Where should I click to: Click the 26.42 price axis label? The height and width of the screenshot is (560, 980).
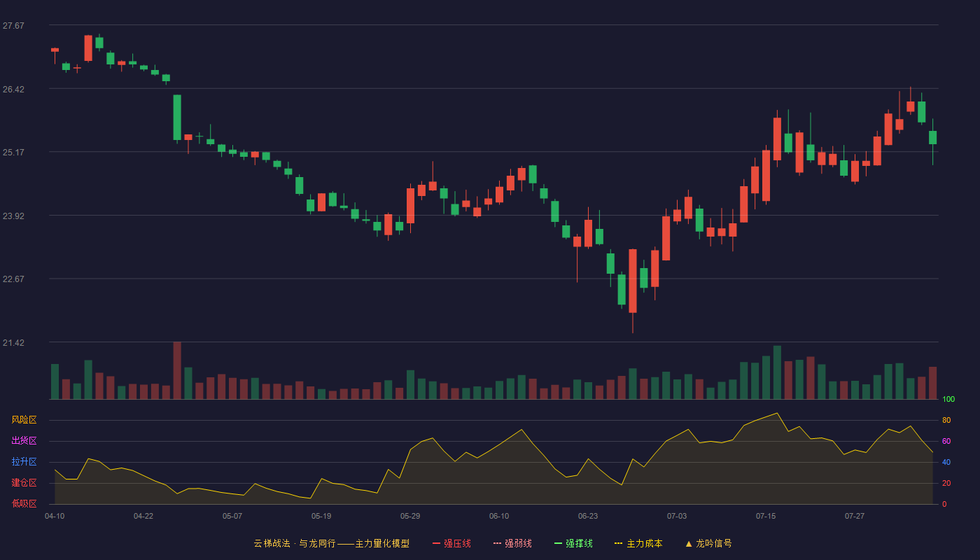(13, 89)
